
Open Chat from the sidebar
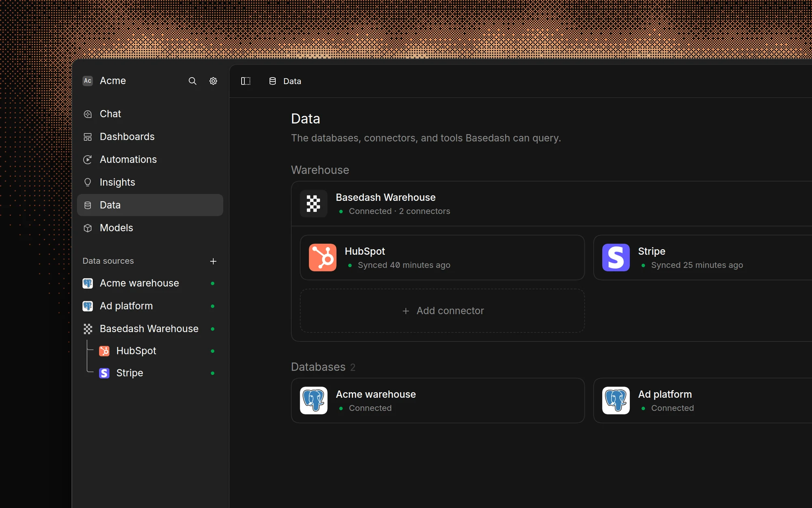(x=150, y=114)
